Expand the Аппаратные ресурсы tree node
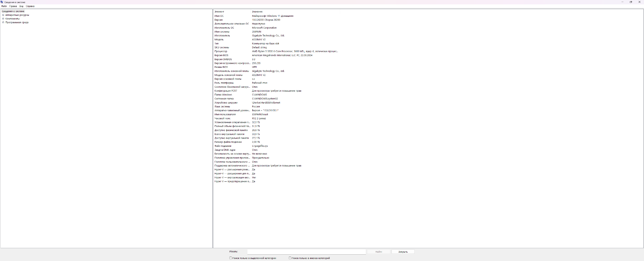644x261 pixels. [3, 15]
